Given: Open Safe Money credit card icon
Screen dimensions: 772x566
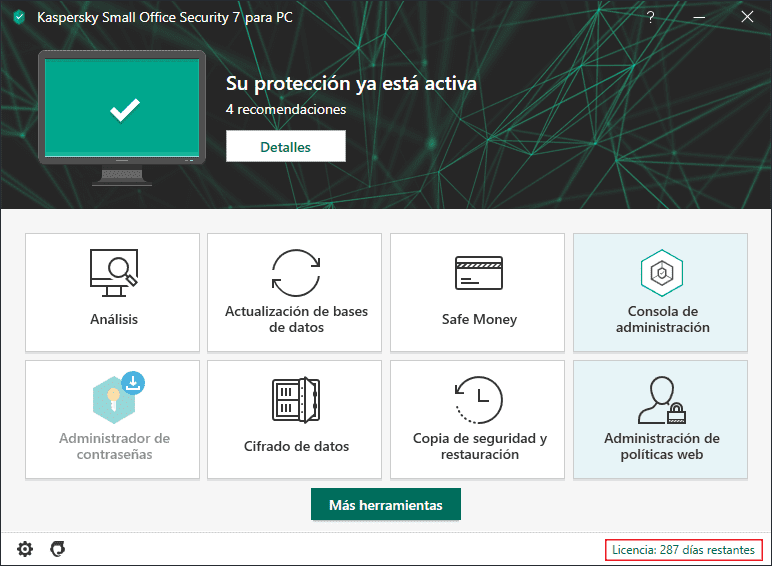Looking at the screenshot, I should 478,272.
